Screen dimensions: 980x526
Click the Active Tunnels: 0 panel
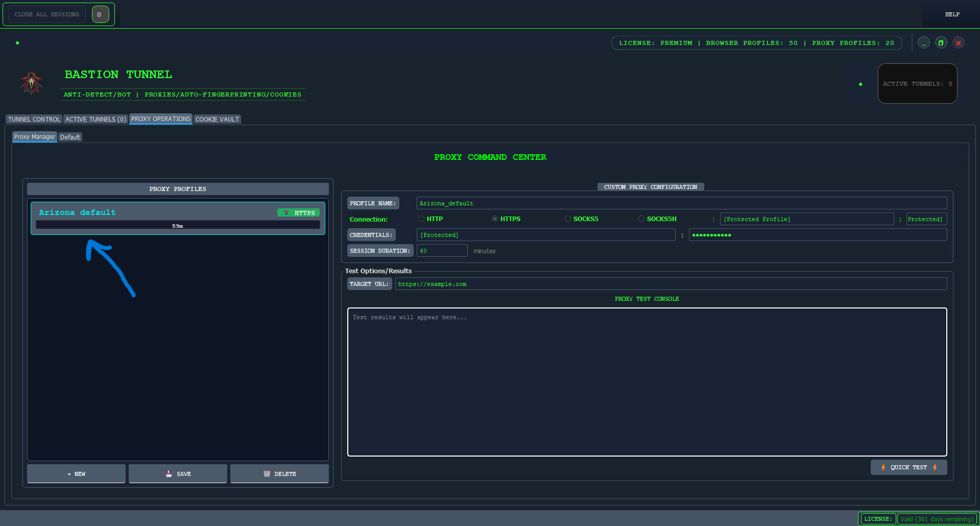tap(917, 84)
